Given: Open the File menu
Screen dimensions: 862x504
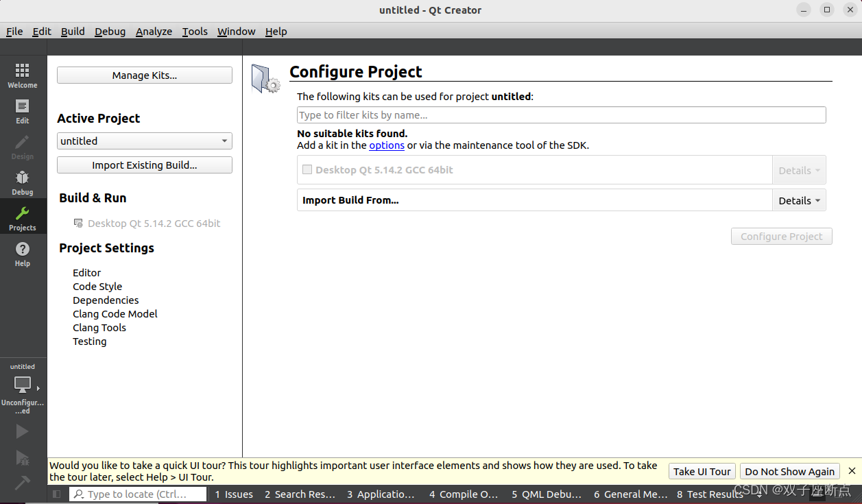Looking at the screenshot, I should click(x=14, y=32).
